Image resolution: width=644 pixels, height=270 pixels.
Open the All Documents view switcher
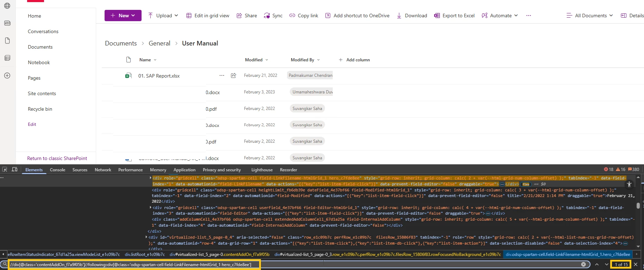pyautogui.click(x=590, y=16)
